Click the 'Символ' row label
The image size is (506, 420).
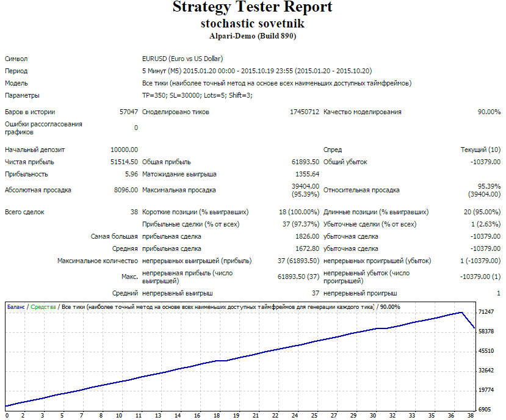coord(16,59)
